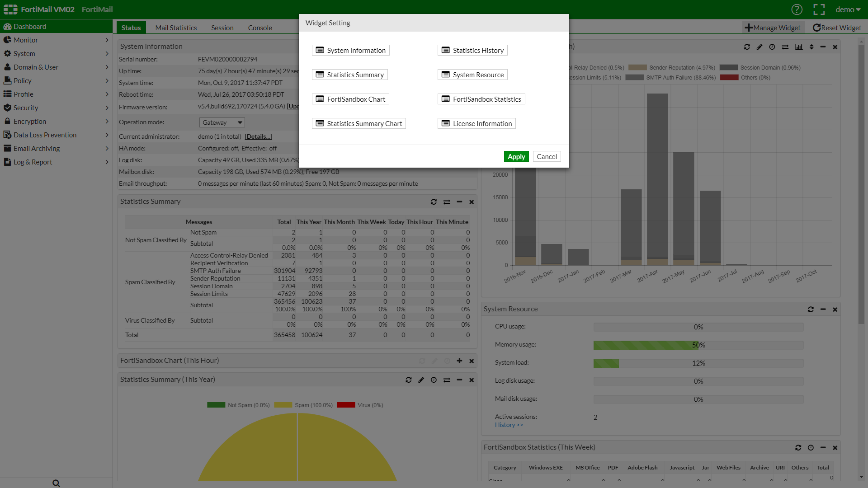Click the Apply button in Widget Setting
Image resolution: width=868 pixels, height=488 pixels.
tap(516, 156)
